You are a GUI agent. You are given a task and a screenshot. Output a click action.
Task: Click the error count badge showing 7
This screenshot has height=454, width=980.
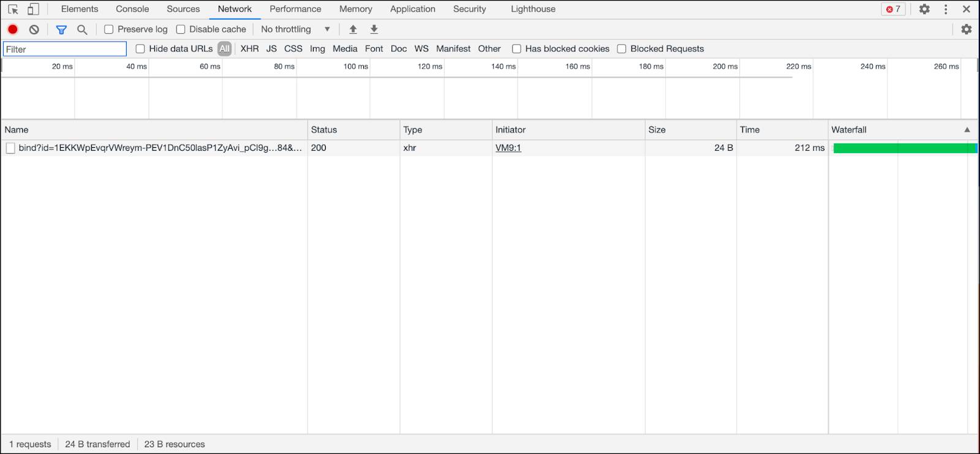click(x=893, y=9)
